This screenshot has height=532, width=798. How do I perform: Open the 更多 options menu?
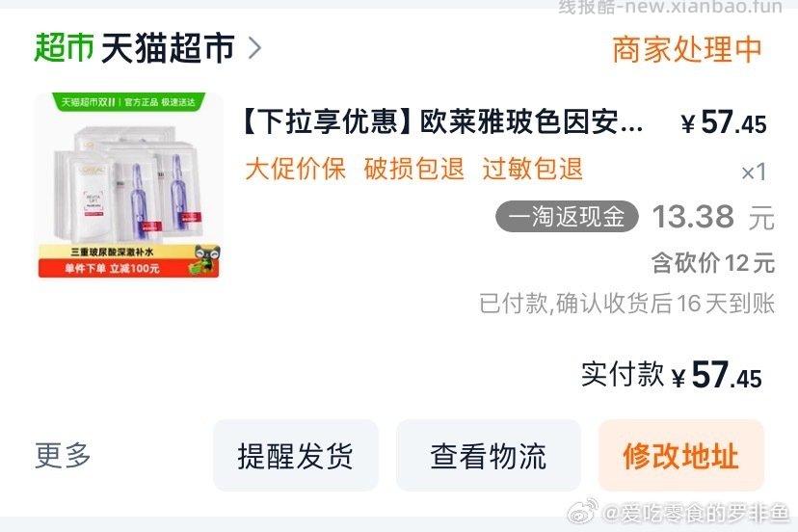click(x=63, y=455)
